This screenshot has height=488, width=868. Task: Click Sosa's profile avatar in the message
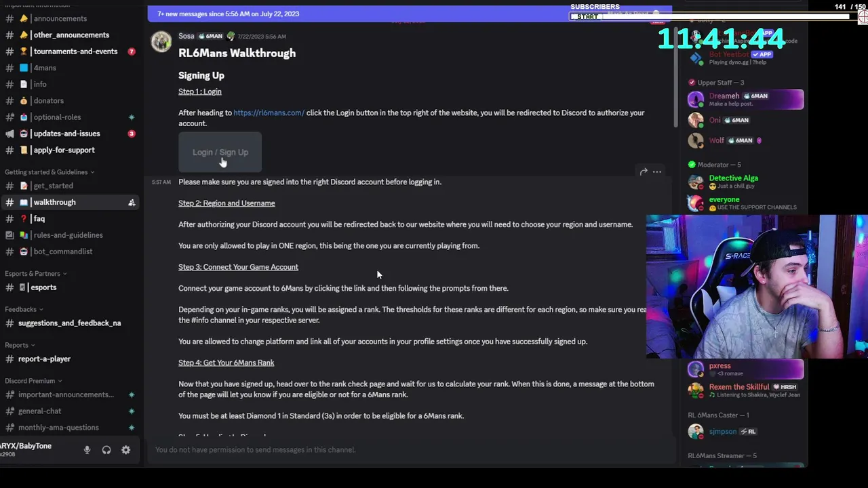point(161,42)
